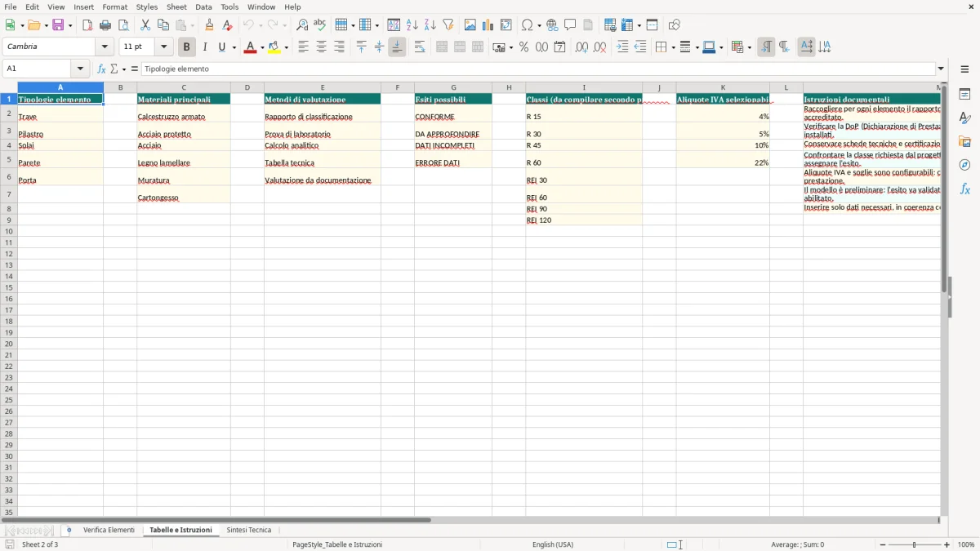
Task: Open Find and Replace
Action: [x=302, y=25]
